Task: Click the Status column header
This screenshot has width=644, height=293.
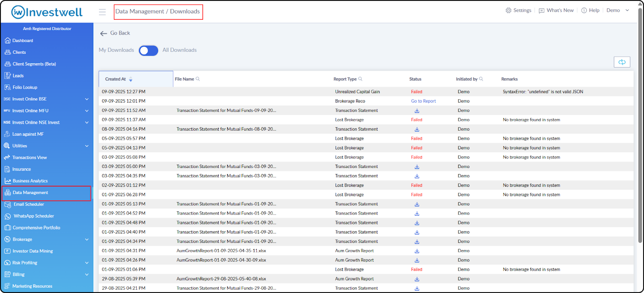Action: click(415, 79)
